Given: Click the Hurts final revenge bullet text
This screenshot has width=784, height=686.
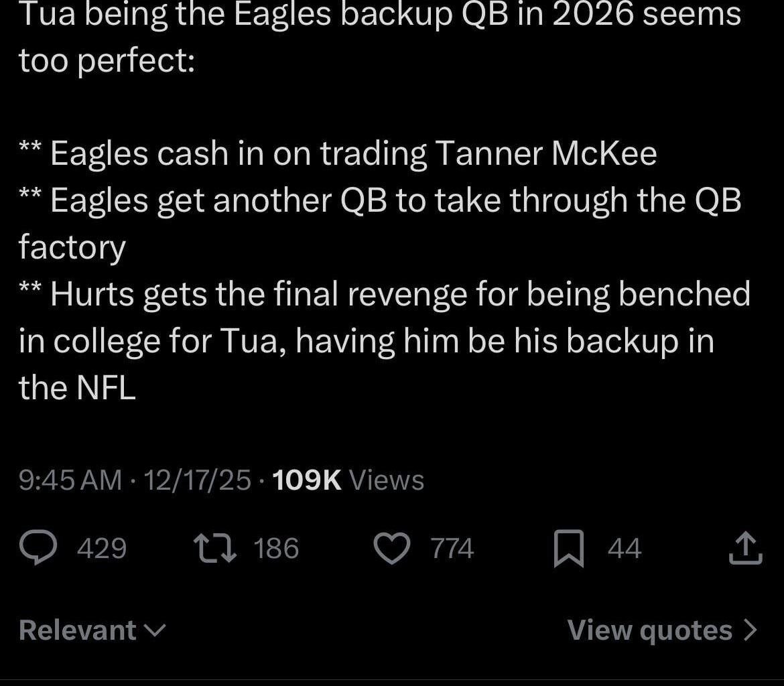Looking at the screenshot, I should (x=399, y=294).
